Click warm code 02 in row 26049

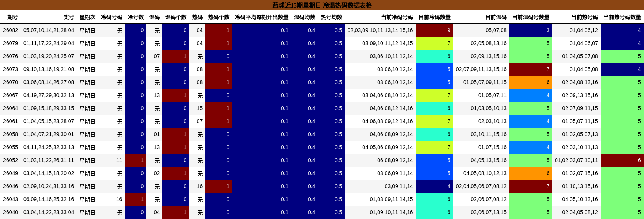pos(157,173)
